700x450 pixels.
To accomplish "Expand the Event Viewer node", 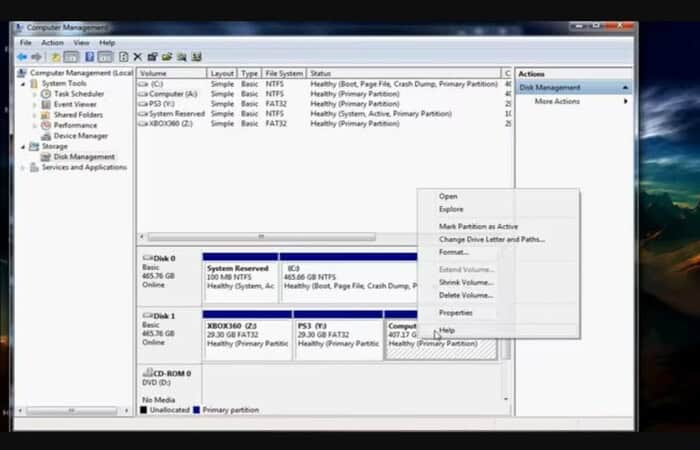I will (x=35, y=105).
